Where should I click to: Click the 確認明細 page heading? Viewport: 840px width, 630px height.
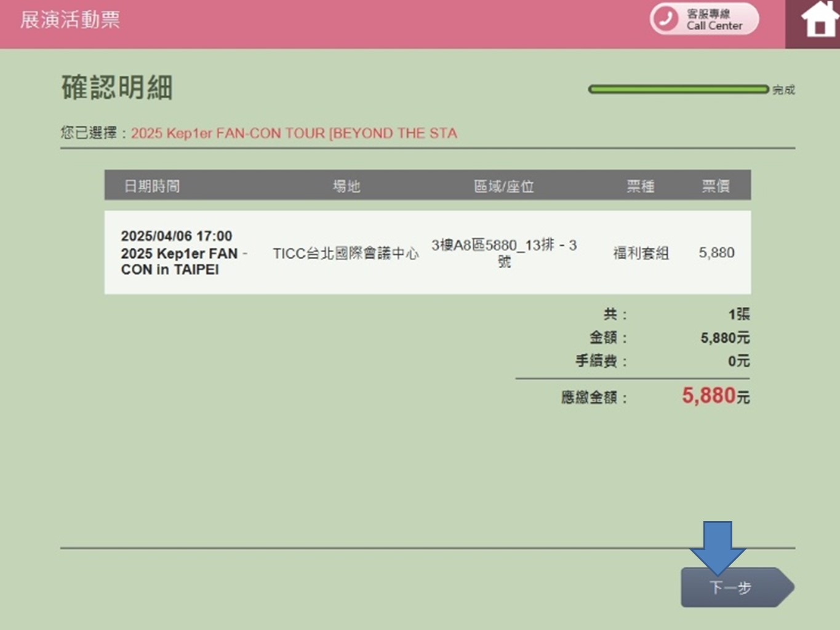(117, 87)
